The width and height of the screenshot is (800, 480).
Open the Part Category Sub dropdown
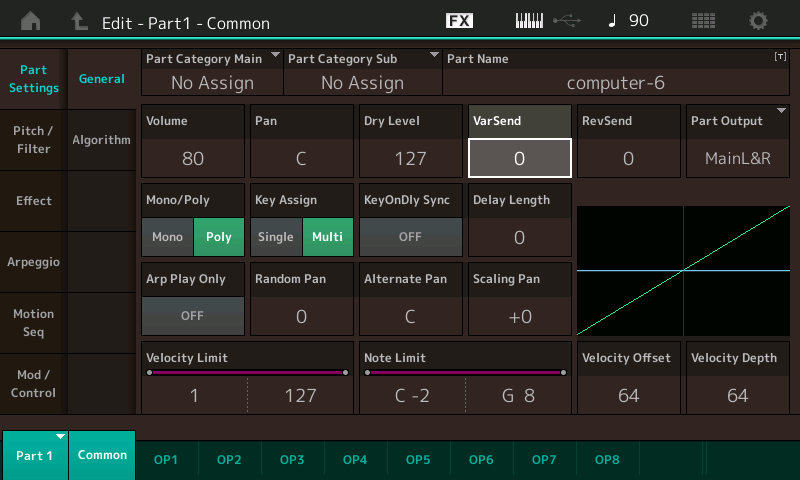[362, 72]
